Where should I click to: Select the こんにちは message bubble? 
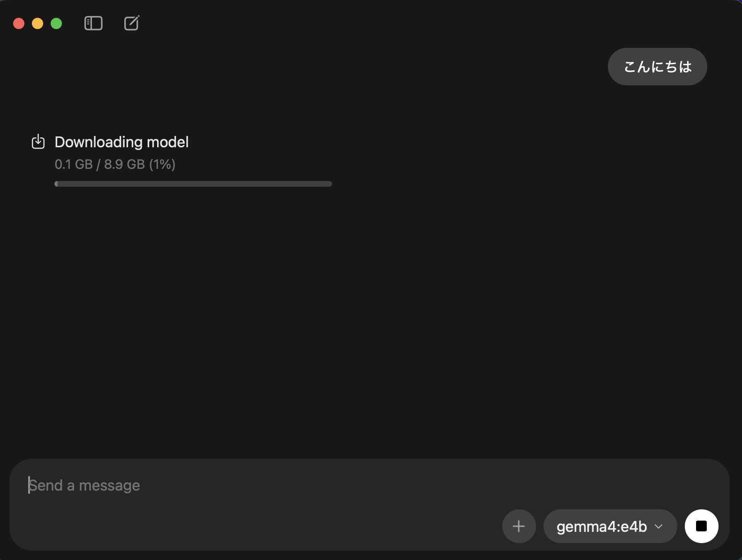(x=657, y=67)
